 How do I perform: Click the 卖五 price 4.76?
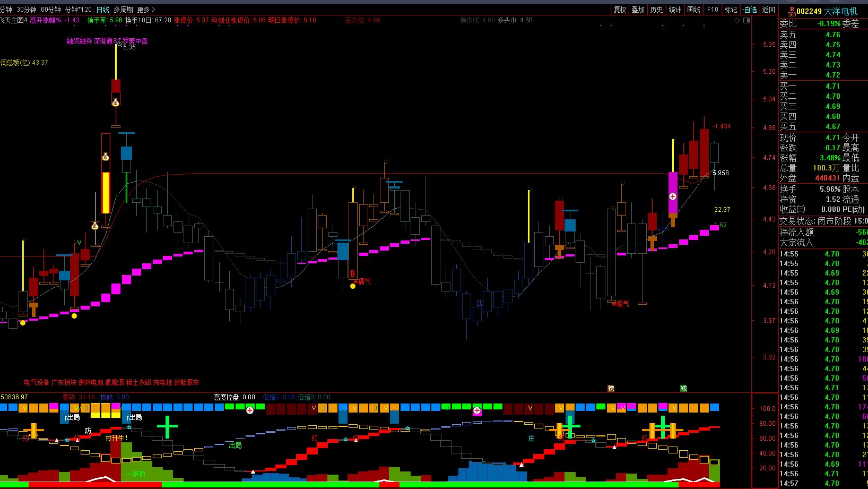coord(833,35)
